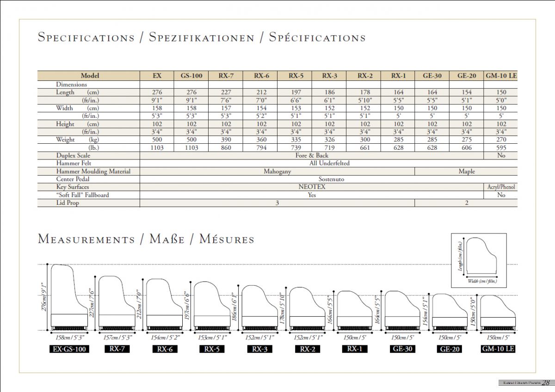This screenshot has width=555, height=392.
Task: Click the RX-7 black label under piano outline
Action: coord(117,349)
